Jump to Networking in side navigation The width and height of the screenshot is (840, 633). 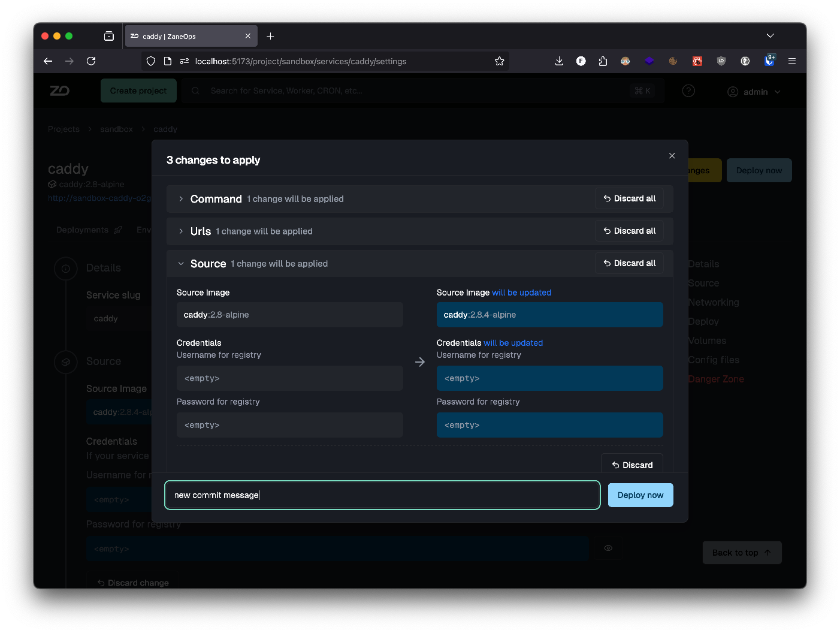[713, 302]
